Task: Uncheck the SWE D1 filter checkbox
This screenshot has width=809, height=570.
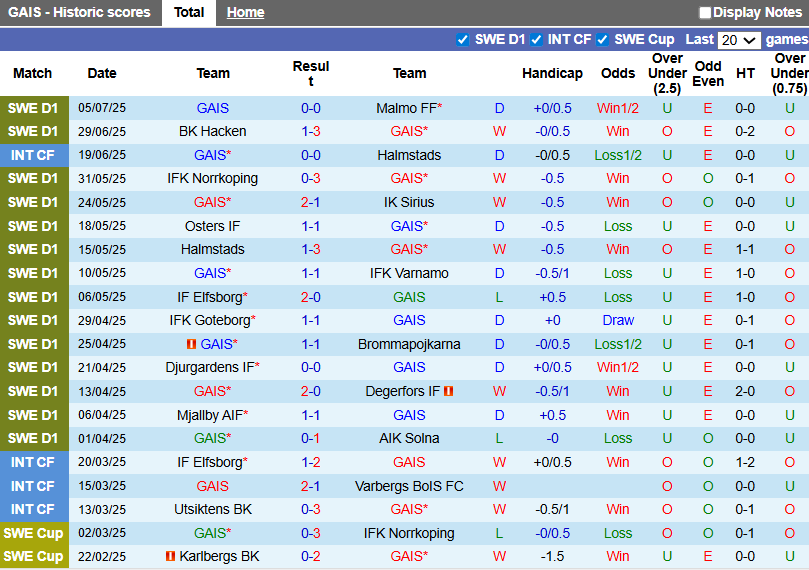Action: pos(463,40)
